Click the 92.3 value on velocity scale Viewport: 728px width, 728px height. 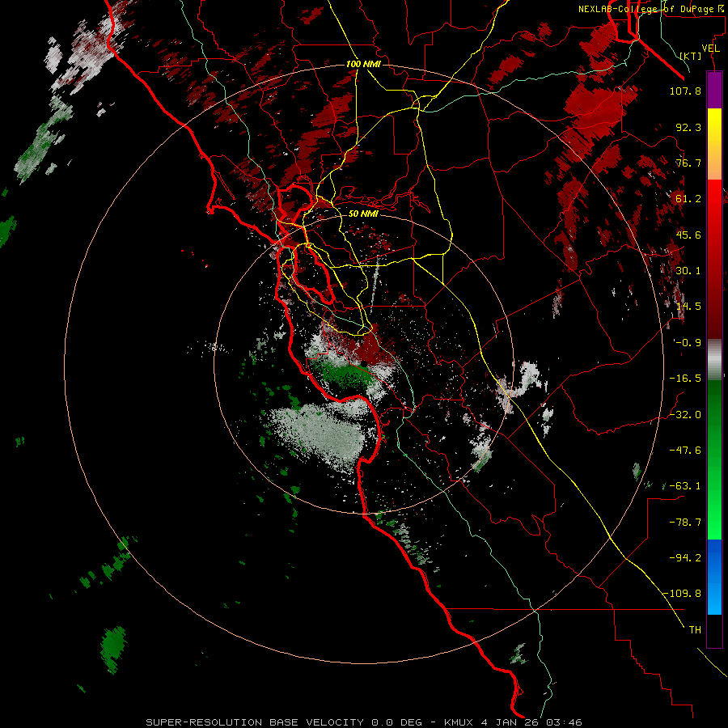tap(688, 127)
